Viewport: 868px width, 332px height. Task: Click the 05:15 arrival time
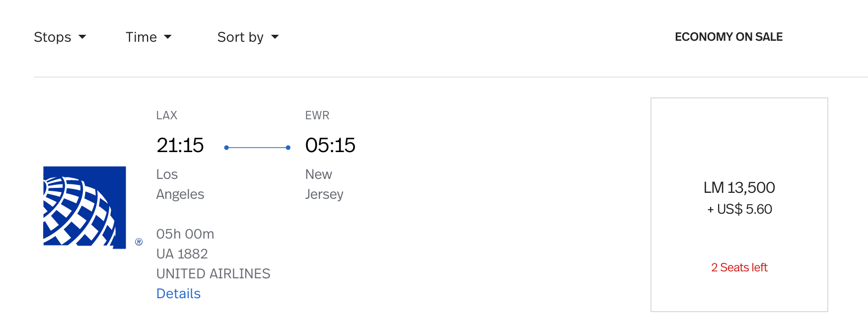330,145
